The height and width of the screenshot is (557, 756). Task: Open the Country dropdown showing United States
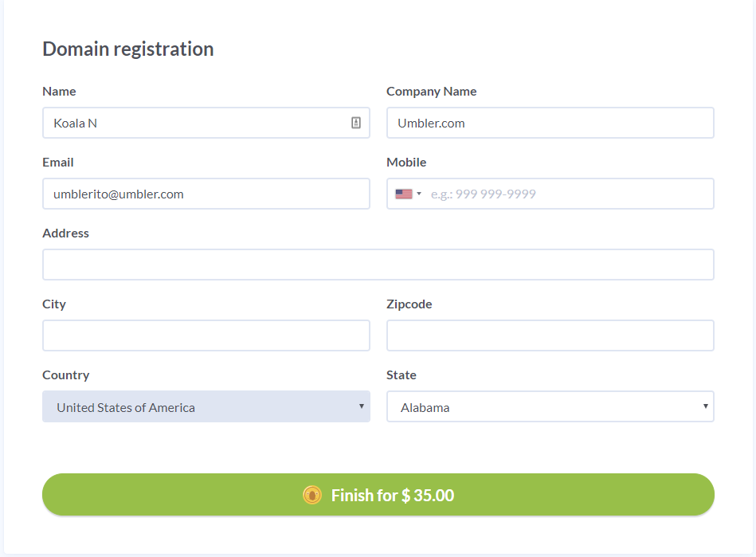coord(206,406)
